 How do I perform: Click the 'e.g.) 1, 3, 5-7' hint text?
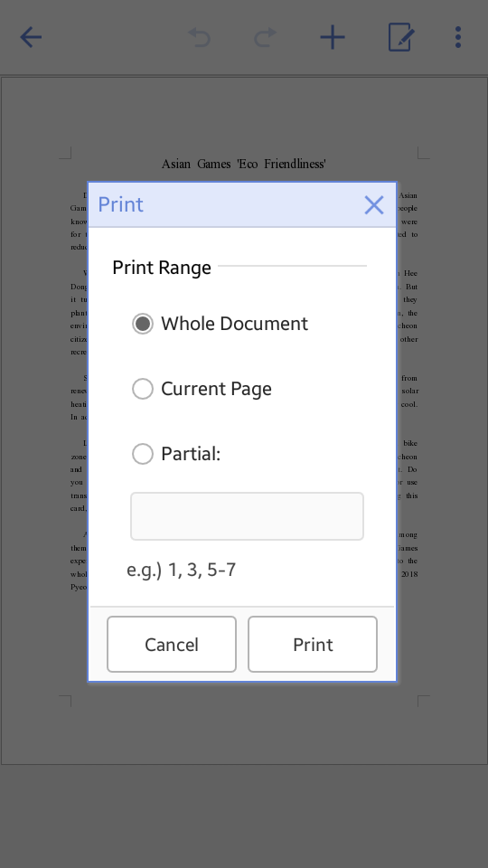[x=182, y=570]
